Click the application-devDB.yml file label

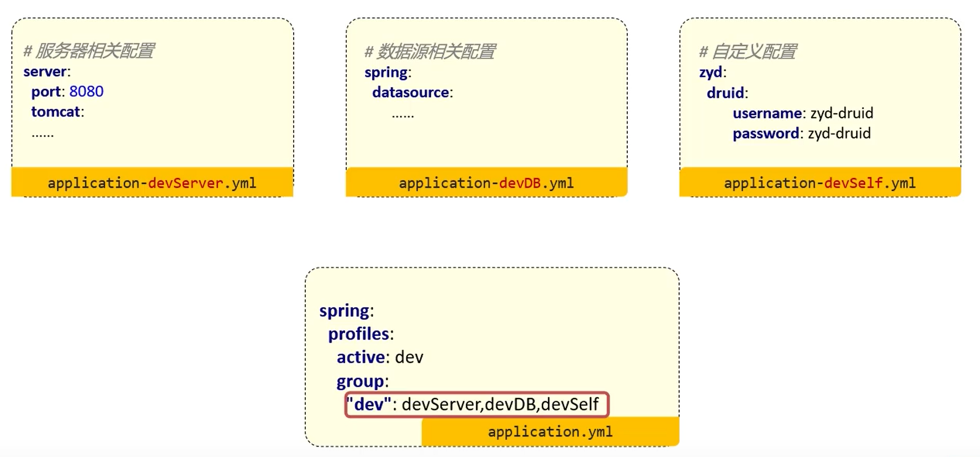pyautogui.click(x=486, y=183)
